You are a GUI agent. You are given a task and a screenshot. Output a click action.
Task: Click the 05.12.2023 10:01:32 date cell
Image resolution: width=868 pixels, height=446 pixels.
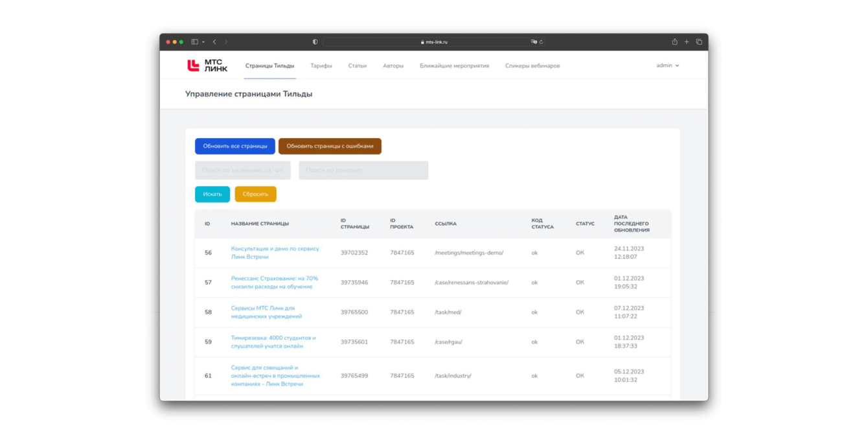(x=629, y=376)
